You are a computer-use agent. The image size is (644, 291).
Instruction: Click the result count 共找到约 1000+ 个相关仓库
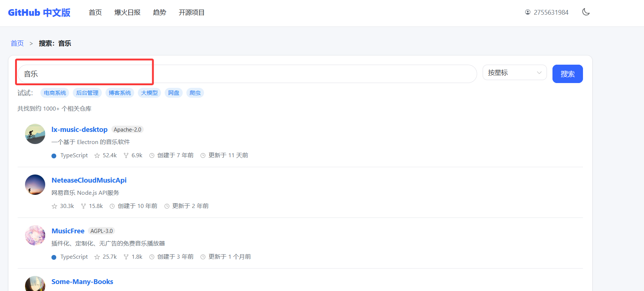(x=54, y=108)
